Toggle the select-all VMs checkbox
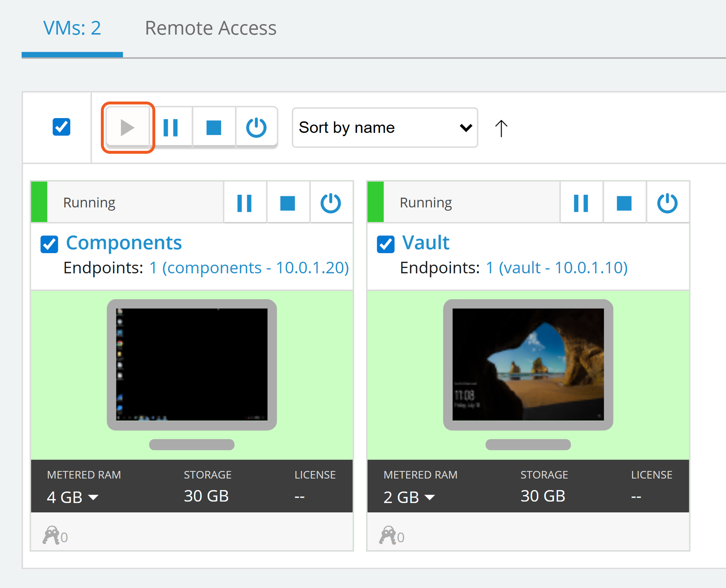Viewport: 726px width, 588px height. pyautogui.click(x=61, y=127)
